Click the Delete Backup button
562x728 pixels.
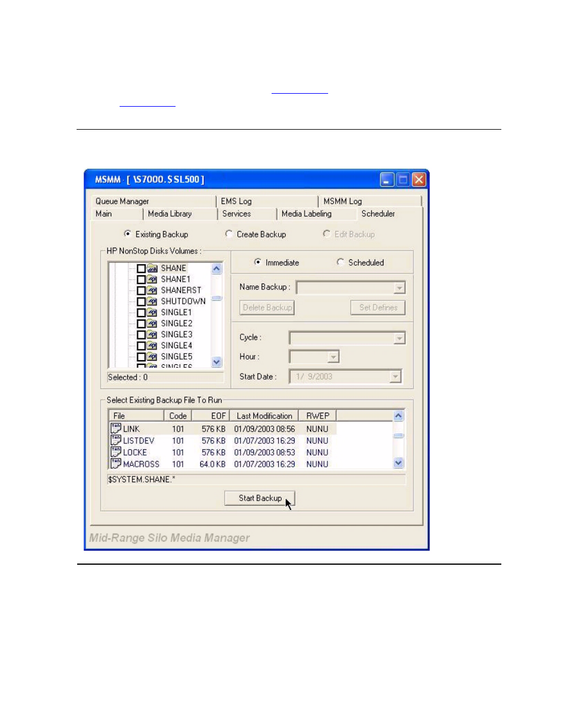267,308
